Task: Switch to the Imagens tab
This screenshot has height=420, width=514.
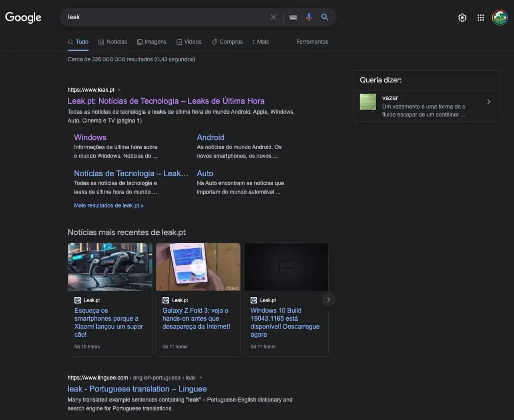Action: [152, 42]
